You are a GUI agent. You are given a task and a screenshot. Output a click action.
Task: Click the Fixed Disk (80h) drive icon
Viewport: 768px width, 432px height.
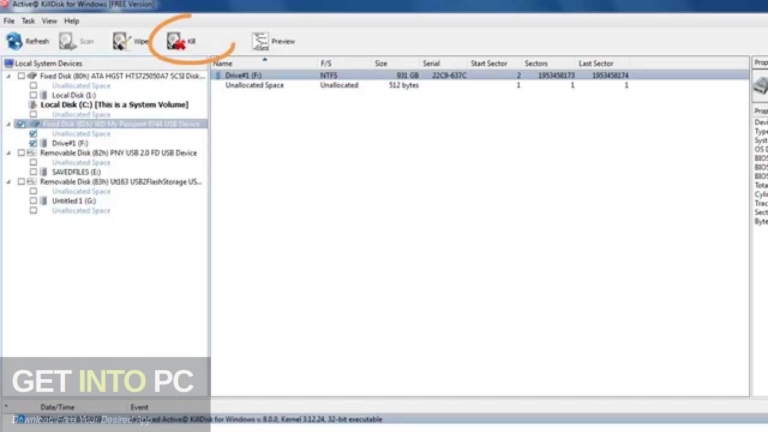click(32, 76)
